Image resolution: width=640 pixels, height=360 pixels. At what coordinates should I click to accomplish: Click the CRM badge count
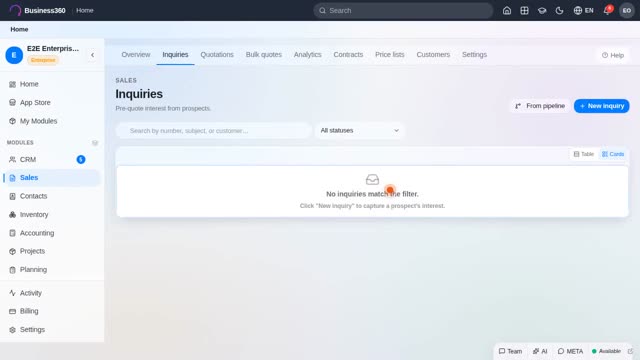(x=81, y=159)
